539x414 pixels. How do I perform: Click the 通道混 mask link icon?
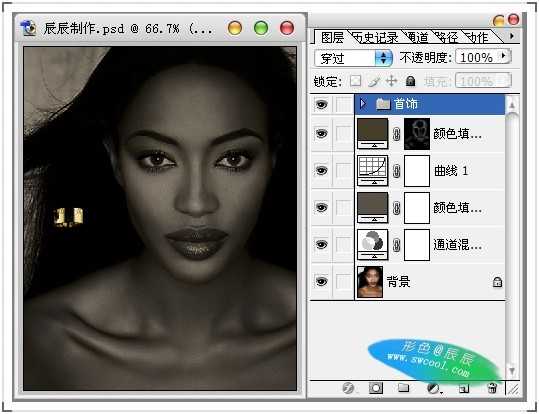click(x=396, y=245)
